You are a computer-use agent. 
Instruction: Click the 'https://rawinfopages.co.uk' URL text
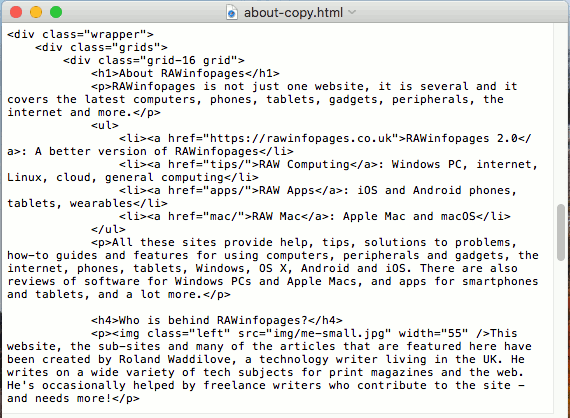pos(301,138)
